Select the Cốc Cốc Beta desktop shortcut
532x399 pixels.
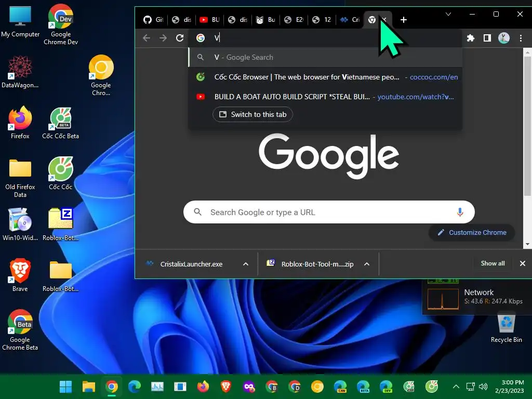tap(60, 123)
